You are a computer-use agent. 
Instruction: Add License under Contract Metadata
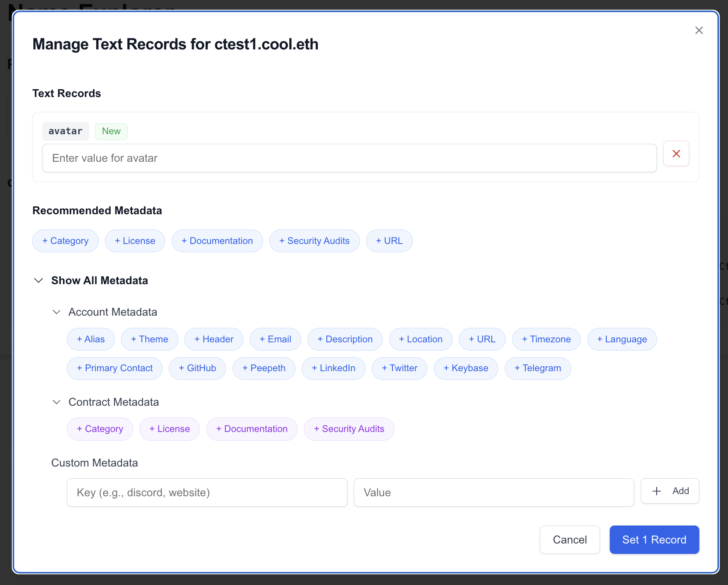(x=169, y=429)
